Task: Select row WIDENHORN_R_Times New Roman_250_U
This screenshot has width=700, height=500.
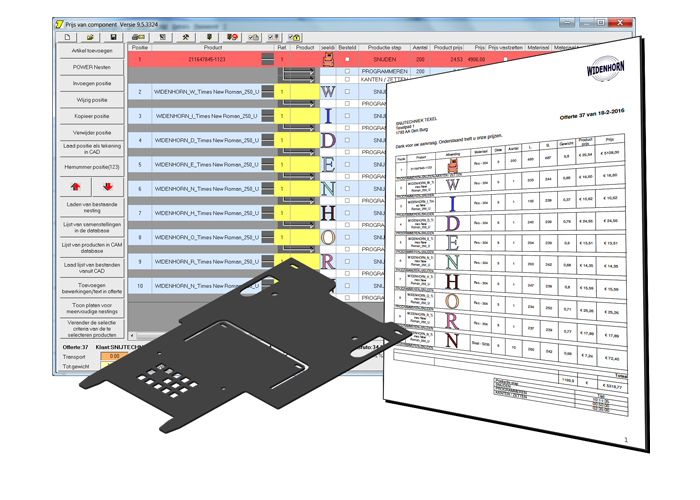Action: coord(206,261)
